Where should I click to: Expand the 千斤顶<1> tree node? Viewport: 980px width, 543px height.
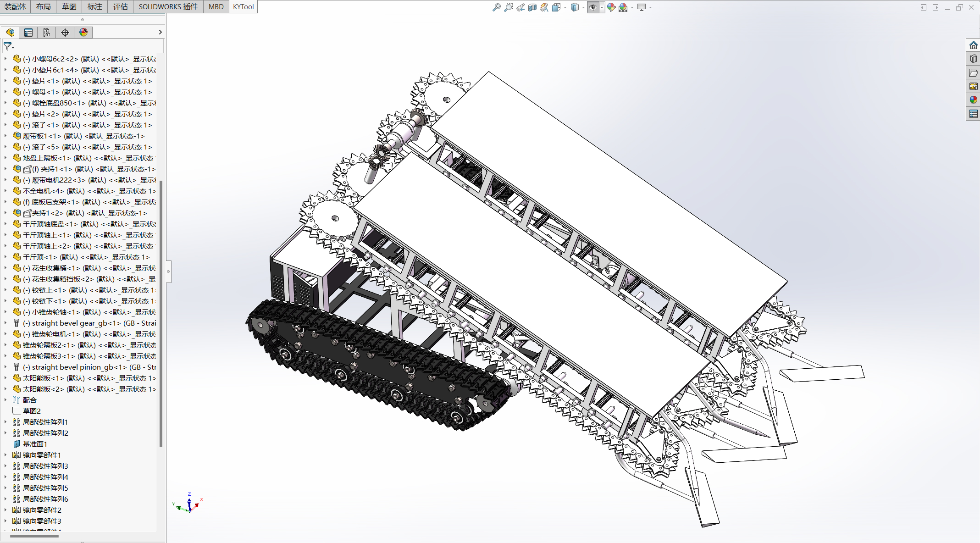(6, 257)
